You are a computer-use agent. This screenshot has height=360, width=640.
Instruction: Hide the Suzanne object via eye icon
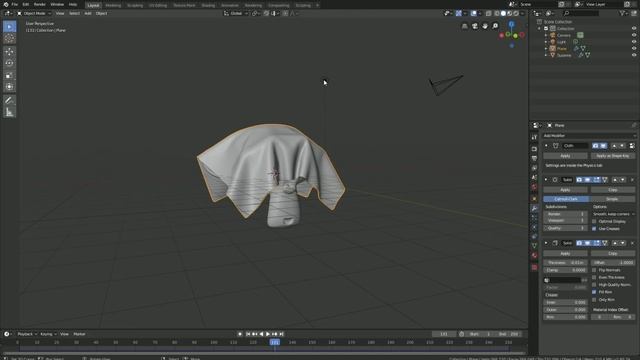pyautogui.click(x=634, y=55)
